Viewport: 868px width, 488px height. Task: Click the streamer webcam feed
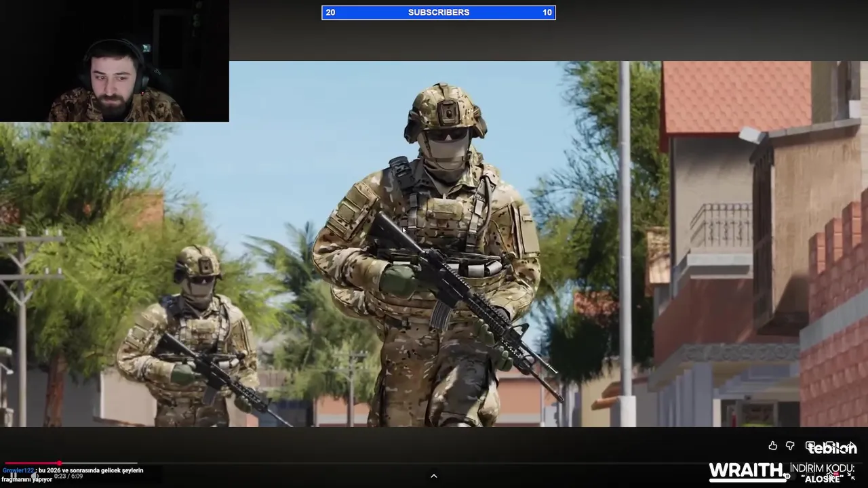[115, 61]
